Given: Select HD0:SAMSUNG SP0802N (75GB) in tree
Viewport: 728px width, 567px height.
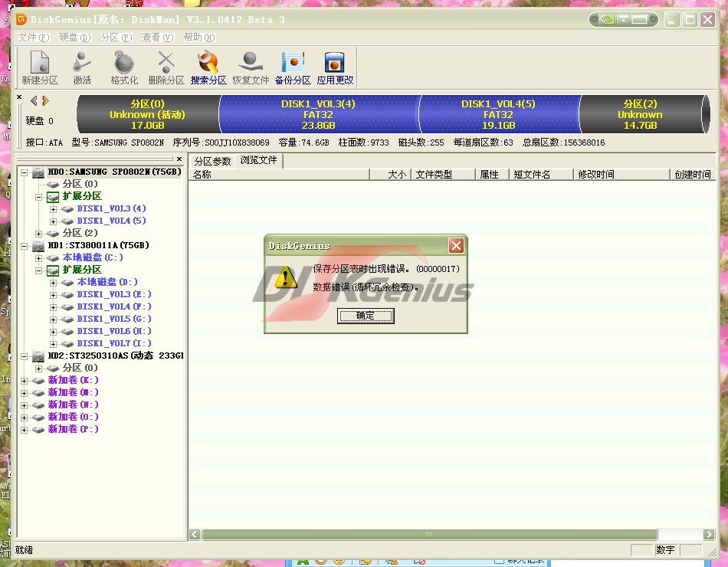Looking at the screenshot, I should click(x=114, y=172).
